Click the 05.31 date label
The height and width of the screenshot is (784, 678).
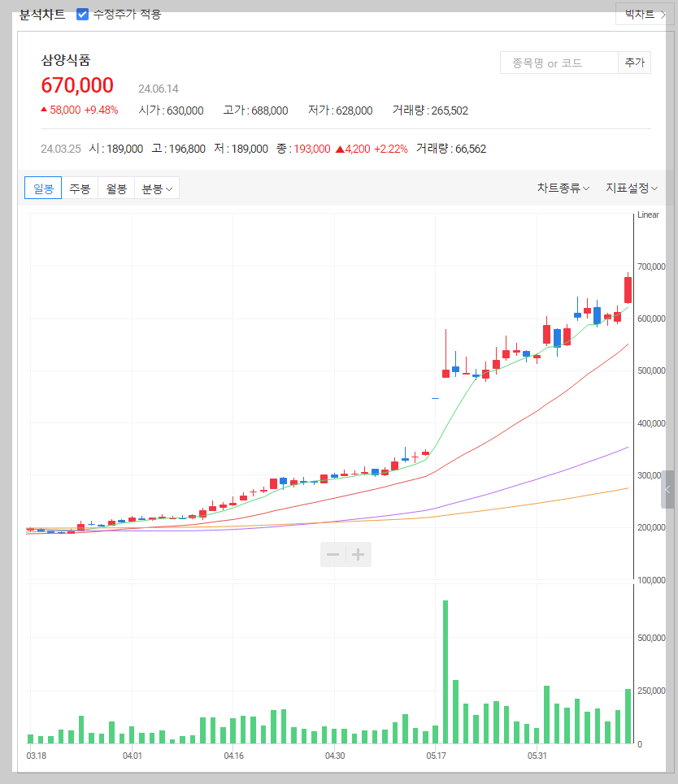tap(537, 756)
